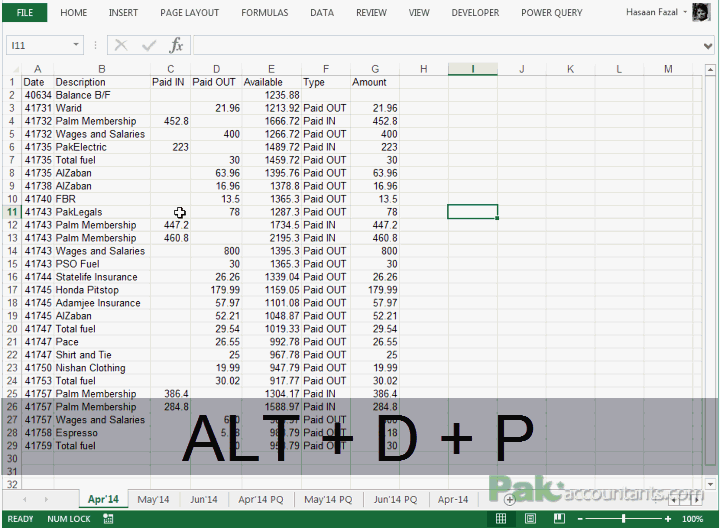This screenshot has width=720, height=528.
Task: Switch to the FORMULAS tab
Action: [264, 13]
